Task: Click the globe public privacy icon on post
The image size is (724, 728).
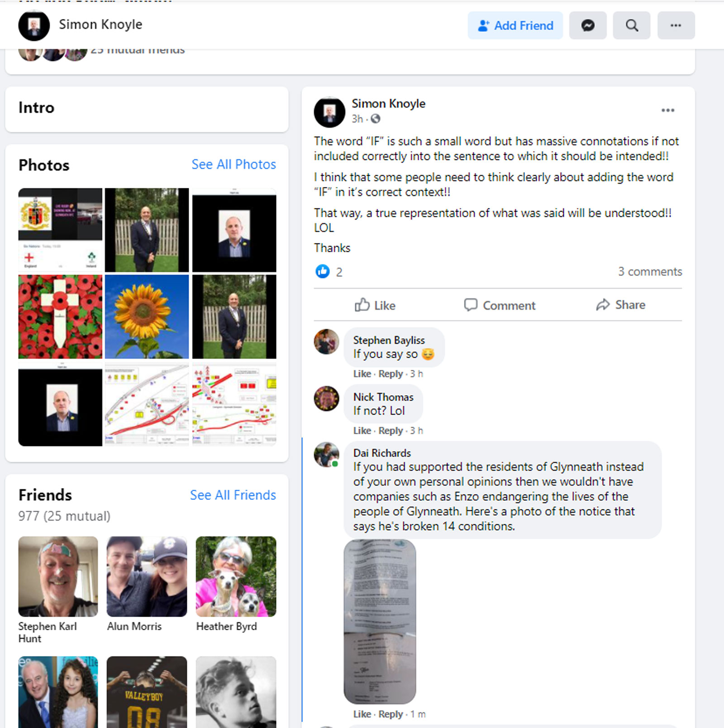Action: 376,119
